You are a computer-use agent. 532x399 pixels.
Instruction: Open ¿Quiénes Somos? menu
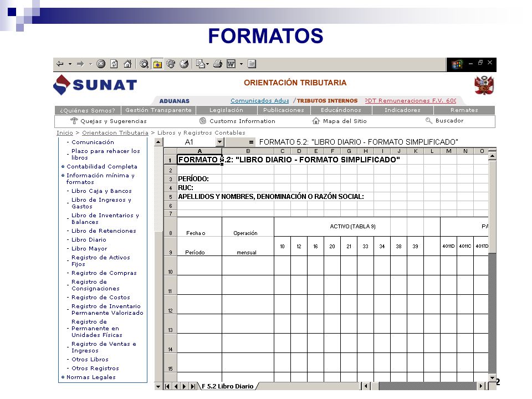click(88, 110)
